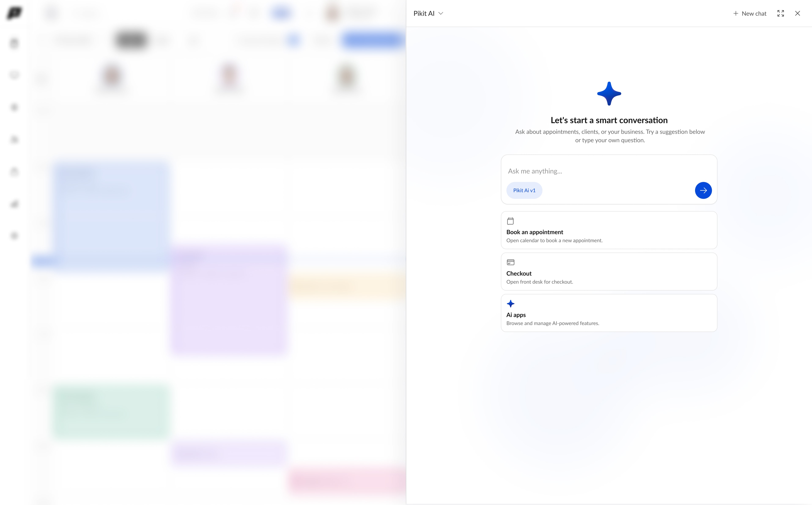
Task: Click the large blue sparkle logo
Action: coord(609,94)
